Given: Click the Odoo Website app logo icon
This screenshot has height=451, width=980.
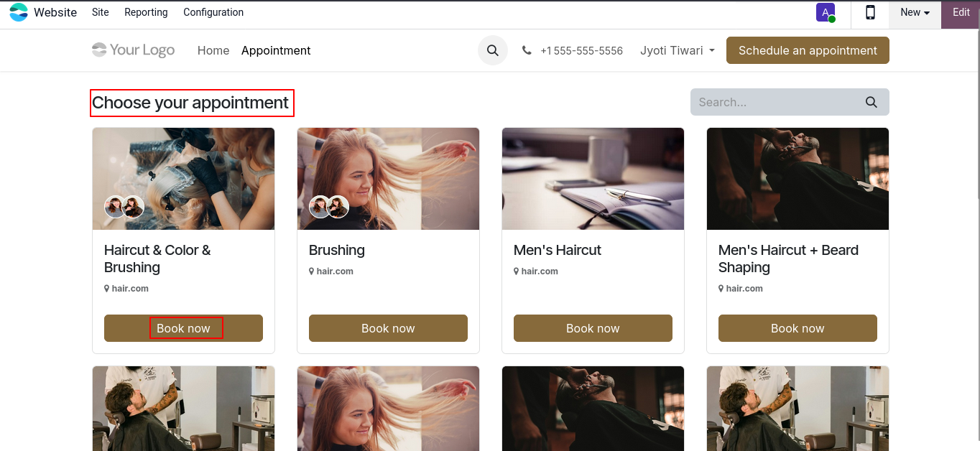Looking at the screenshot, I should (x=19, y=12).
